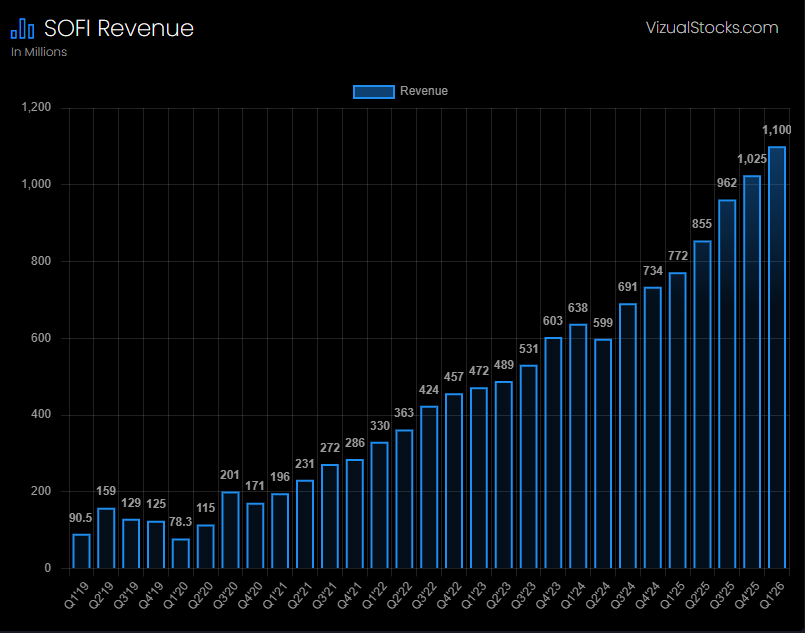Click the Q4'22 x-axis label
This screenshot has height=633, width=805.
pyautogui.click(x=450, y=595)
